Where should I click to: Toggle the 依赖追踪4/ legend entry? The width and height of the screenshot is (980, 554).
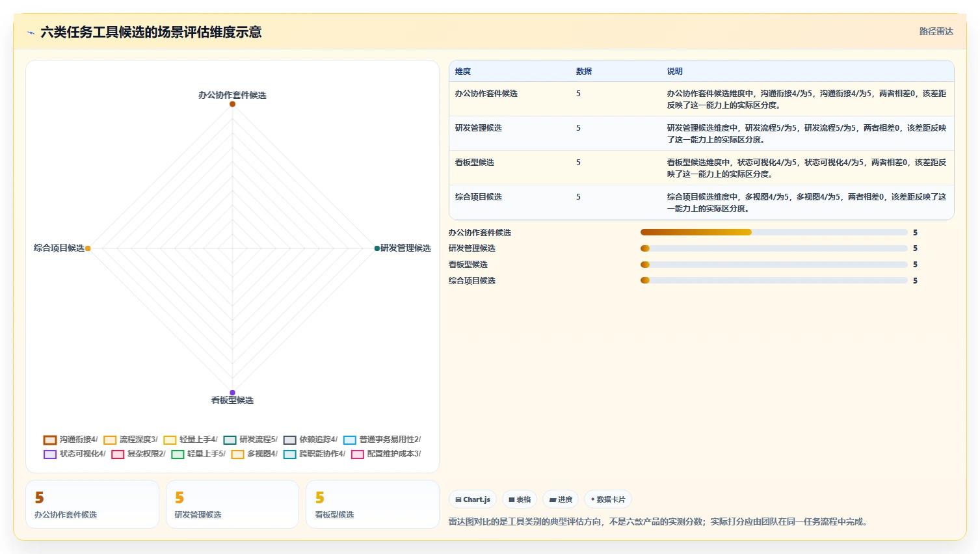(x=310, y=440)
